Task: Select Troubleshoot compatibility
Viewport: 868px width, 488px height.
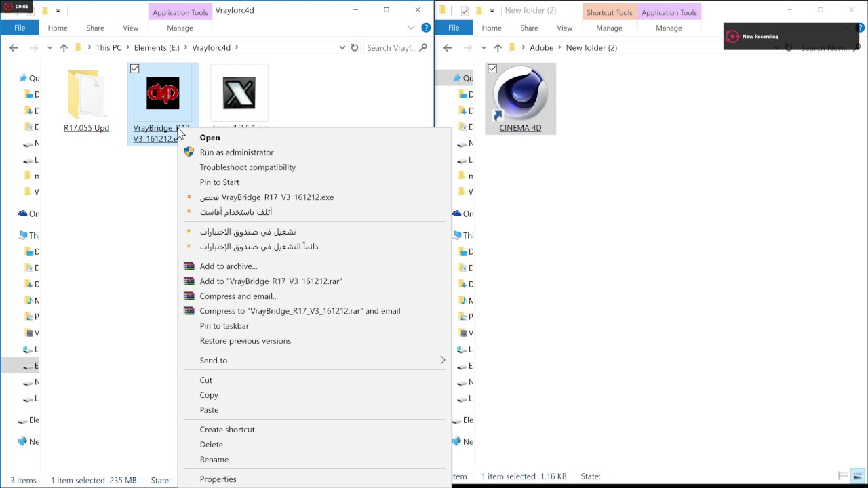Action: (x=248, y=167)
